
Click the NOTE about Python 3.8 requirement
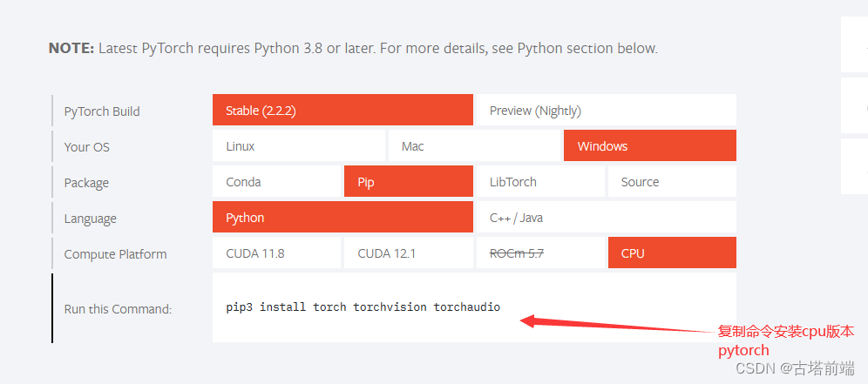pyautogui.click(x=353, y=48)
